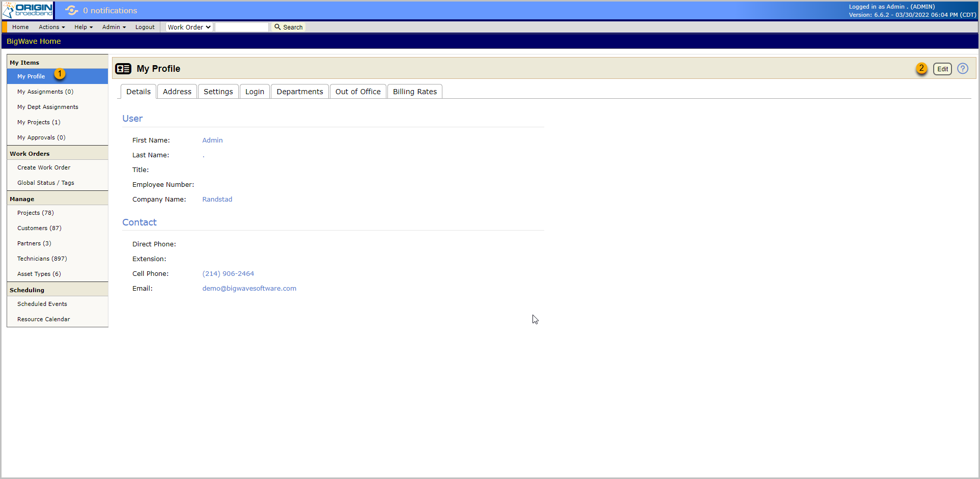
Task: Click the email demo@bigwavesoftware.com
Action: [249, 289]
